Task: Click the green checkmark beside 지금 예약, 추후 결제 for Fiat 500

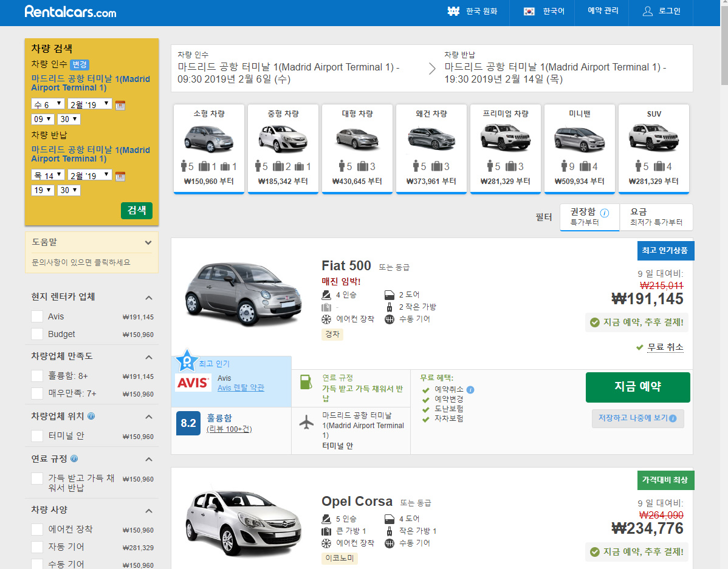Action: (x=594, y=322)
